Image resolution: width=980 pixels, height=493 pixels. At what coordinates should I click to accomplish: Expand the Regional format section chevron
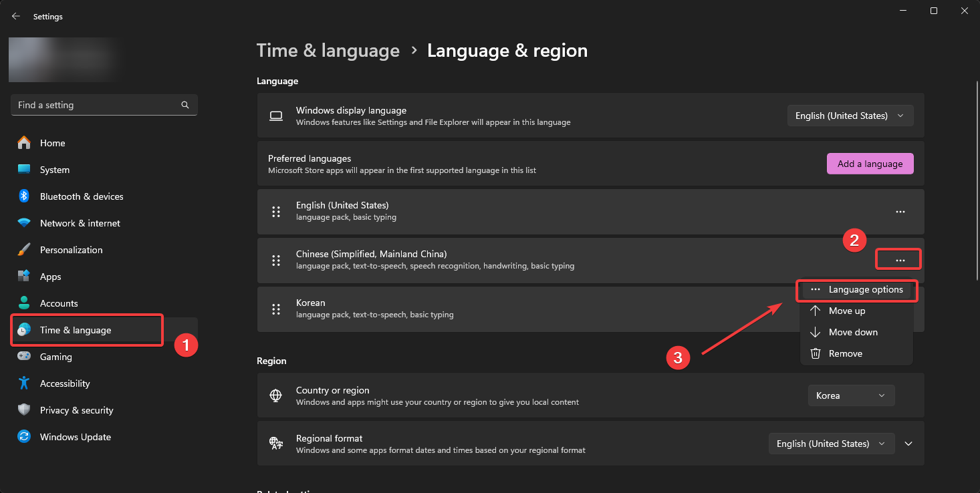pyautogui.click(x=908, y=444)
